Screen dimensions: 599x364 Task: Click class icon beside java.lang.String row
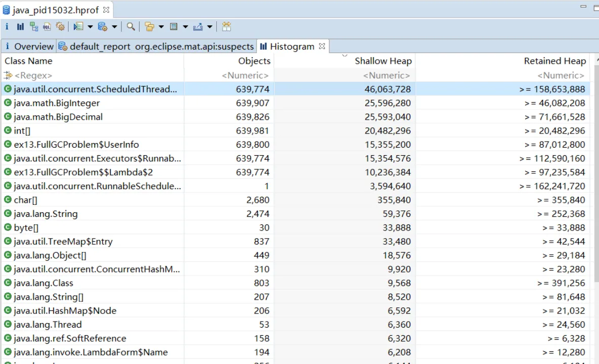tap(8, 213)
